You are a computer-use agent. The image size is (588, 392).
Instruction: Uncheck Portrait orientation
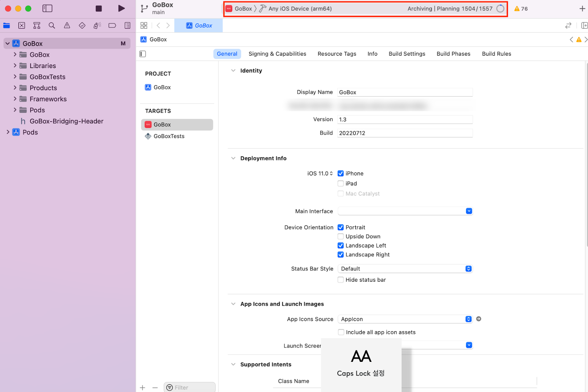[341, 227]
